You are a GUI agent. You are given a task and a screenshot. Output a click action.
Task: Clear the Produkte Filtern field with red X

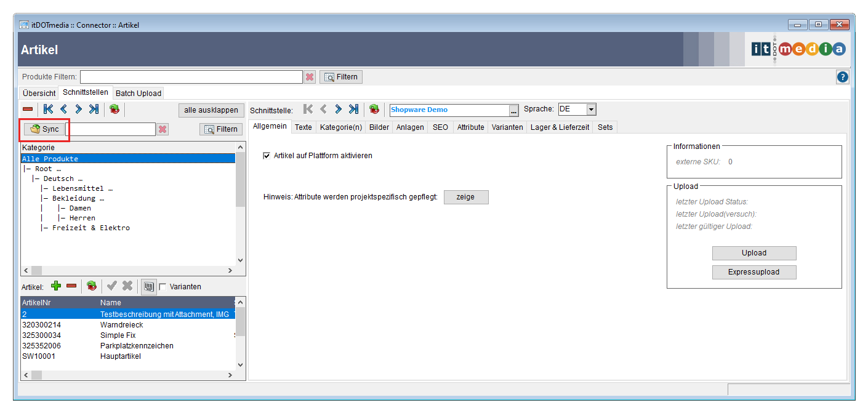[x=310, y=77]
